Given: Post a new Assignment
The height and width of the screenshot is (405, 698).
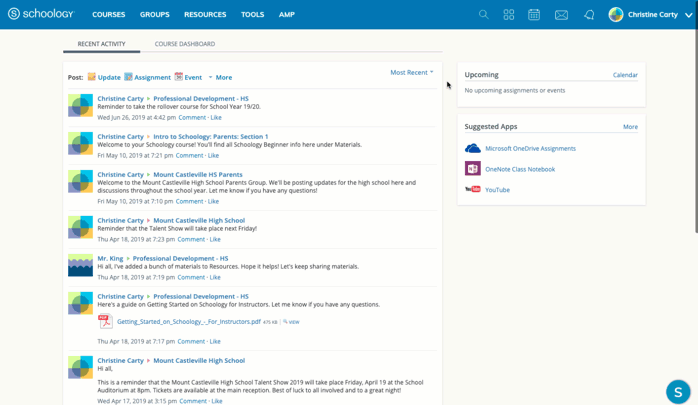Looking at the screenshot, I should (x=147, y=77).
